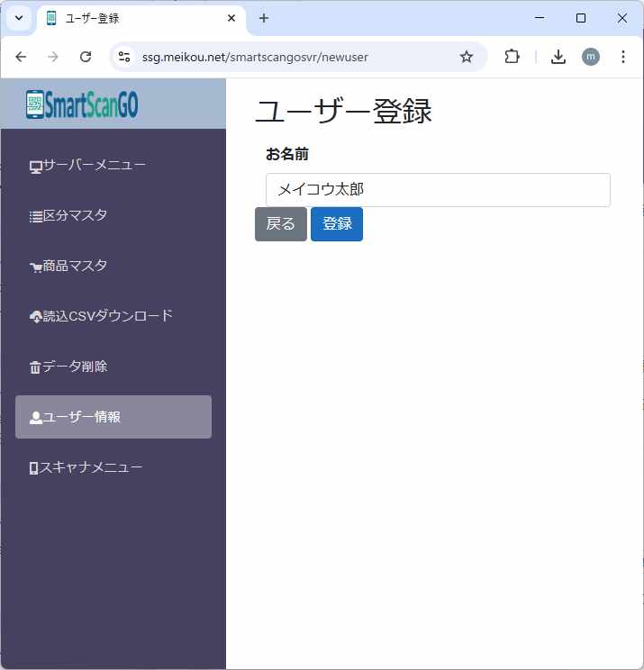Open the Chrome three-dot menu

pyautogui.click(x=623, y=57)
